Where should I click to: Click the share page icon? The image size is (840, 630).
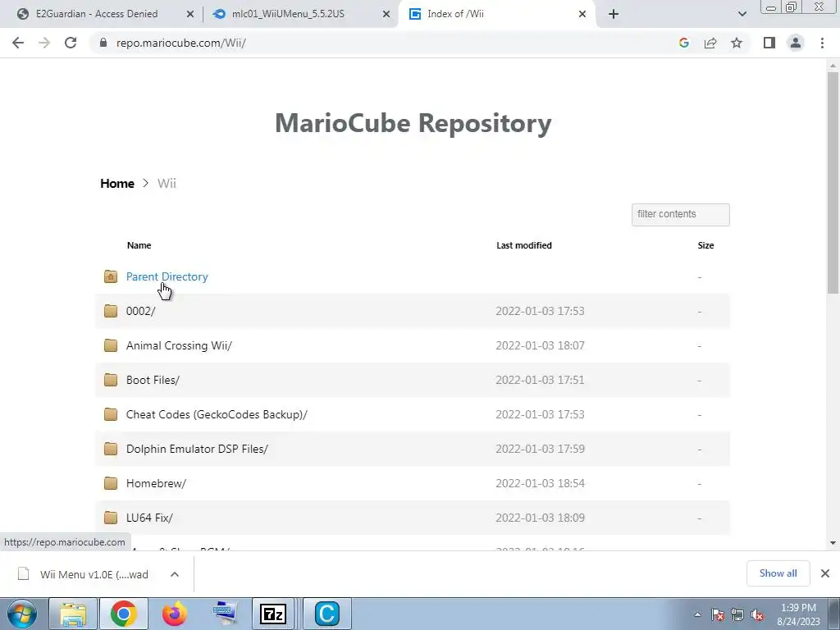(x=710, y=43)
